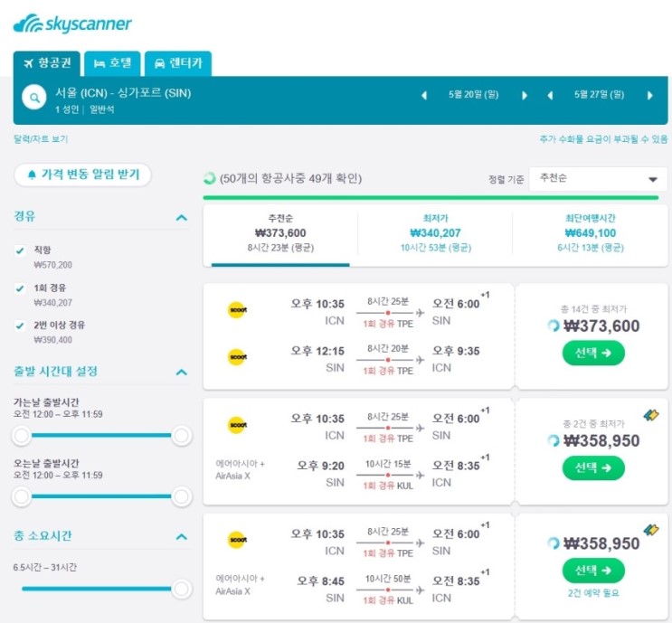Open the route search magnifier icon

point(34,98)
